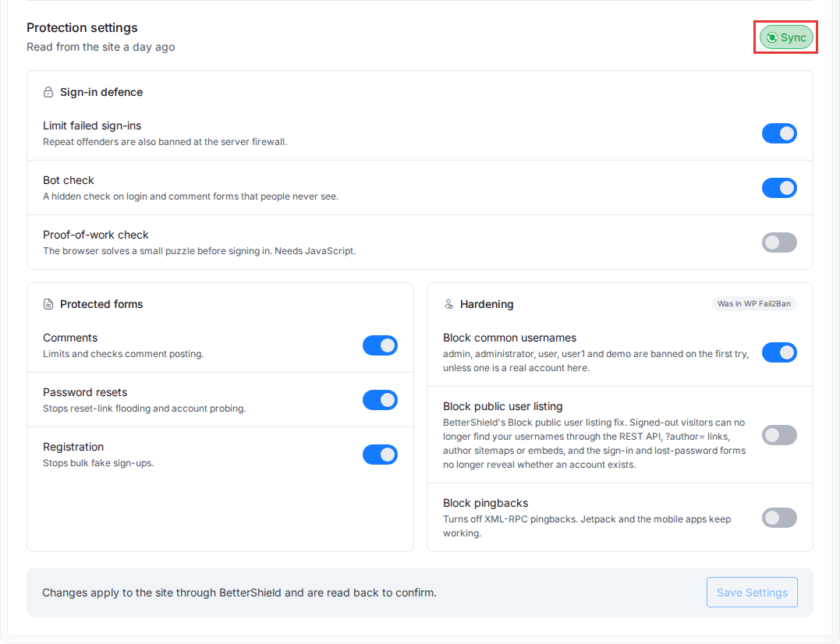The image size is (840, 644).
Task: Click 'The browser solves a small puzzle' text
Action: 200,251
